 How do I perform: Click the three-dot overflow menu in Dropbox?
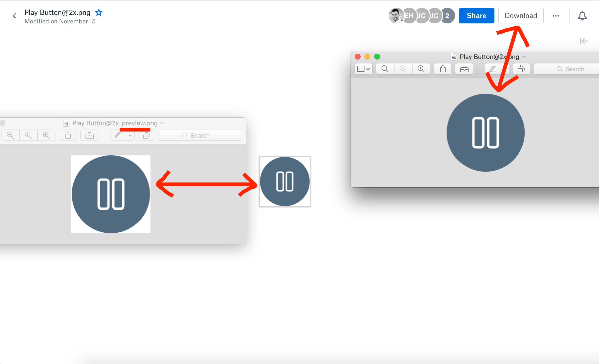click(556, 16)
